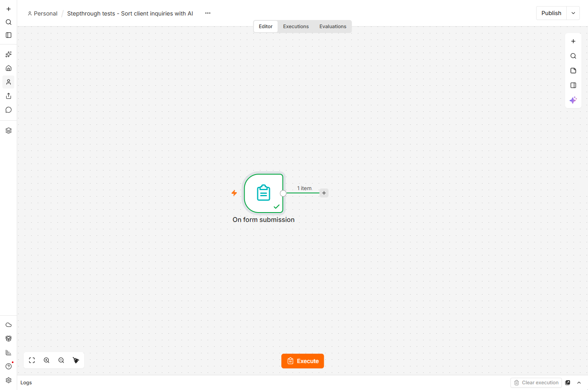Click the orange trigger lightning bolt
Screen dimensions: 588x390
point(234,193)
